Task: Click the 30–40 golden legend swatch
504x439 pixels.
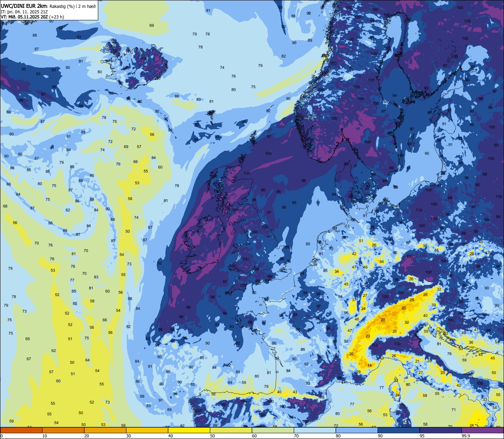Action: (x=147, y=430)
